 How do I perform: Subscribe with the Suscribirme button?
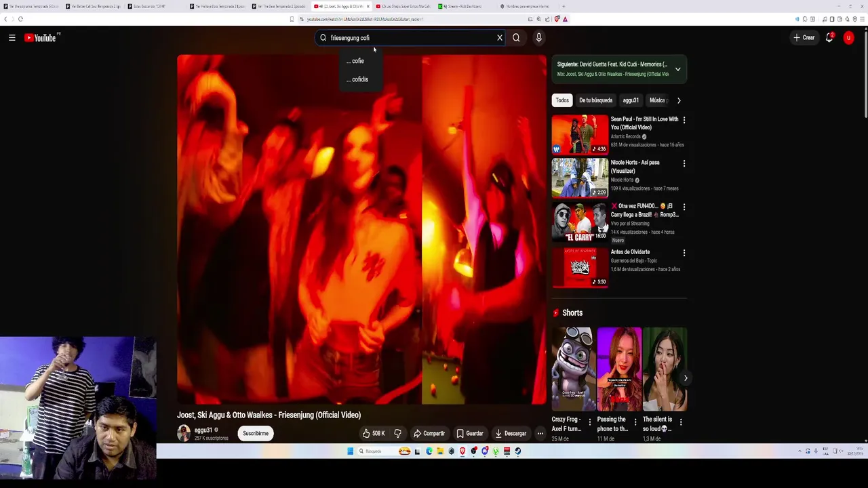point(256,434)
